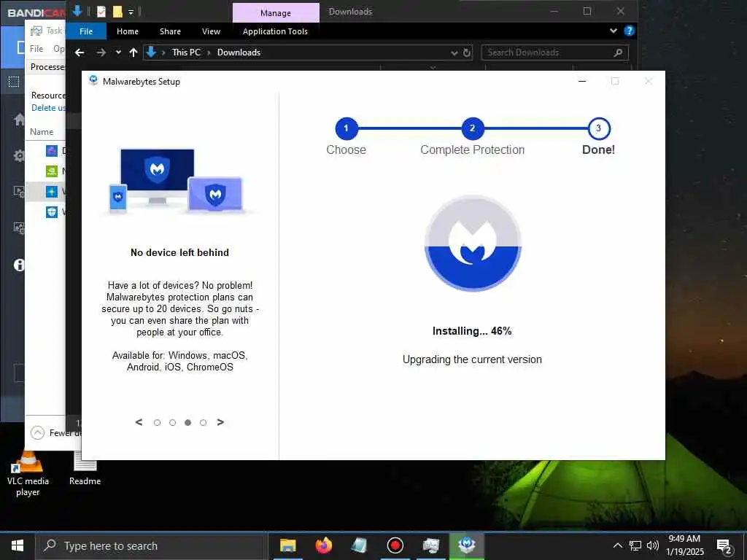The height and width of the screenshot is (560, 747).
Task: Click Malwarebytes installer taskbar icon
Action: point(466,545)
